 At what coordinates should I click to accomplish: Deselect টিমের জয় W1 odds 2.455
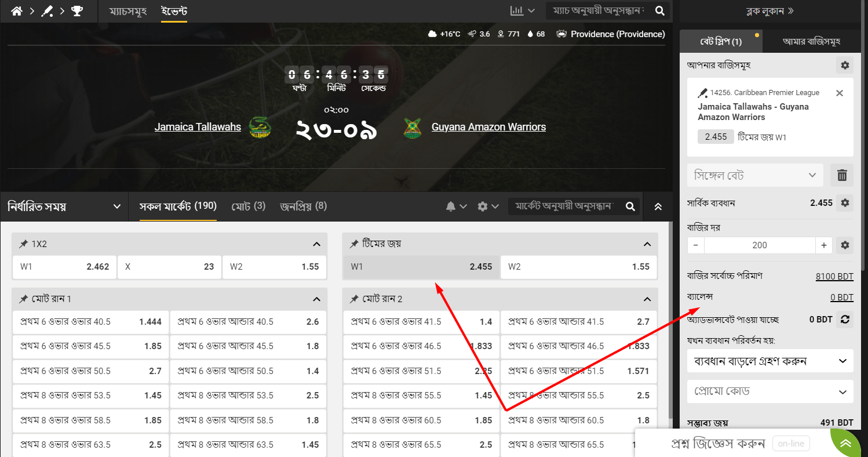pos(421,267)
